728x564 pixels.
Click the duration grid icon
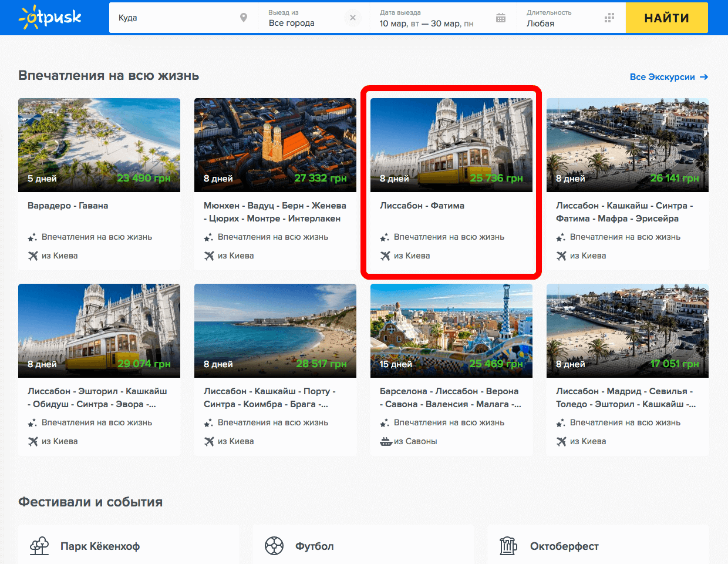click(x=609, y=18)
